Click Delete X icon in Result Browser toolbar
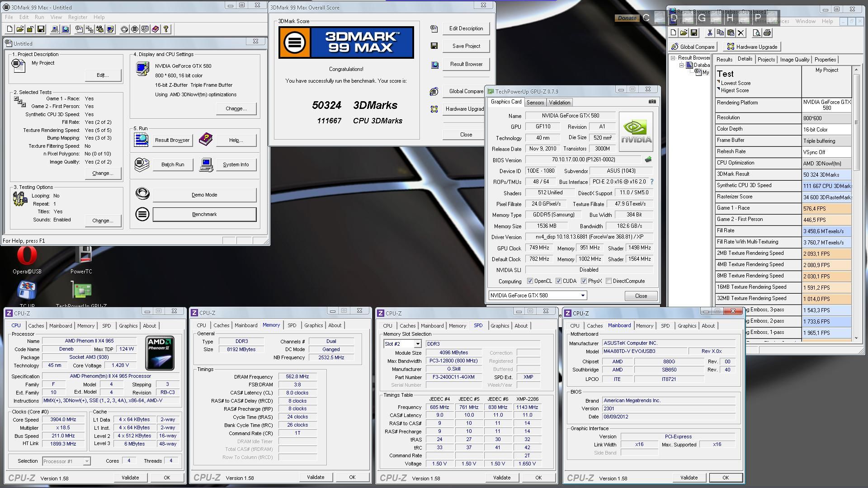Image resolution: width=868 pixels, height=488 pixels. click(741, 33)
